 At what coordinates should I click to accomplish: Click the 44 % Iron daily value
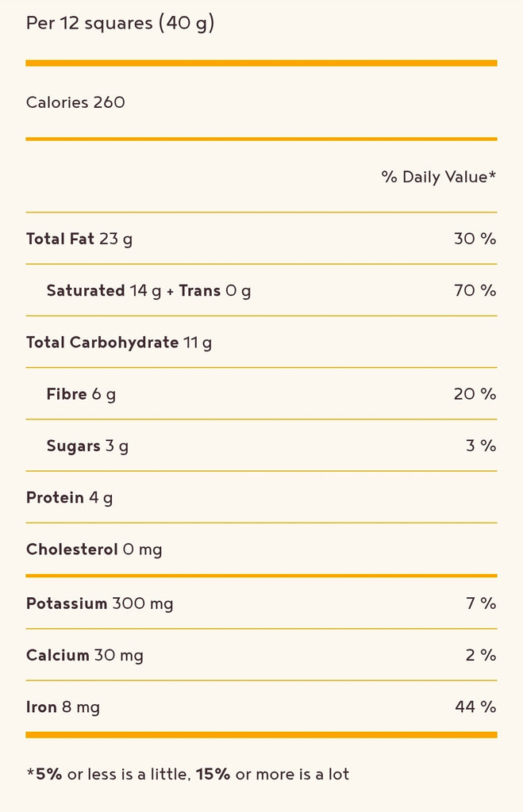(x=475, y=707)
